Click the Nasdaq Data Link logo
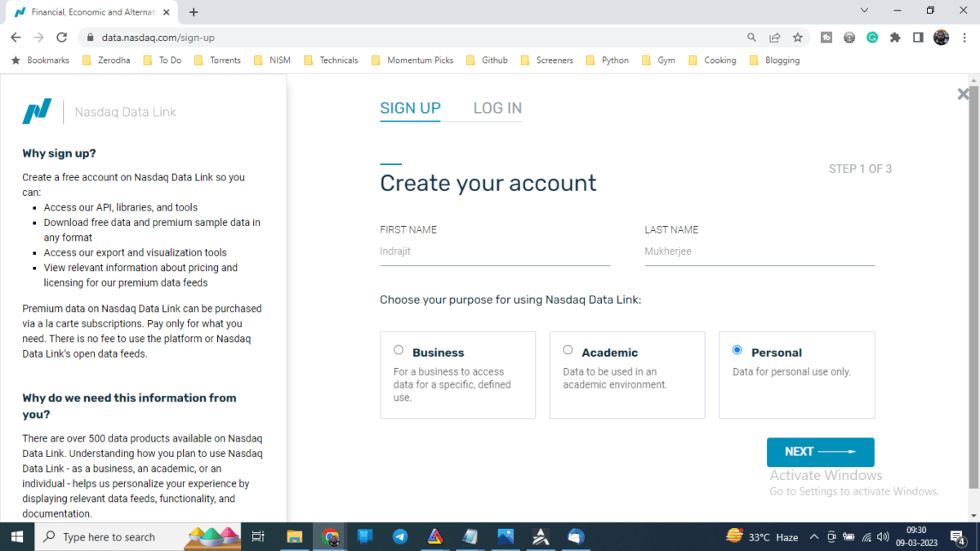The width and height of the screenshot is (980, 551). pos(37,112)
